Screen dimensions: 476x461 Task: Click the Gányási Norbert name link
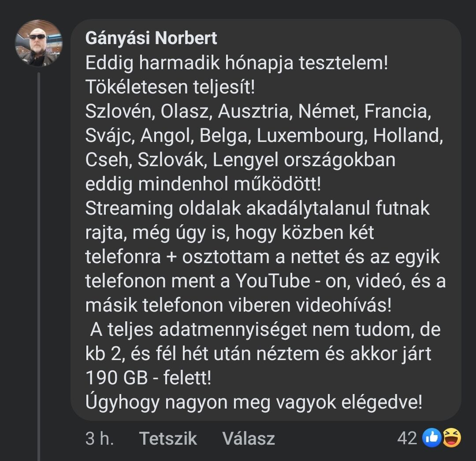151,38
